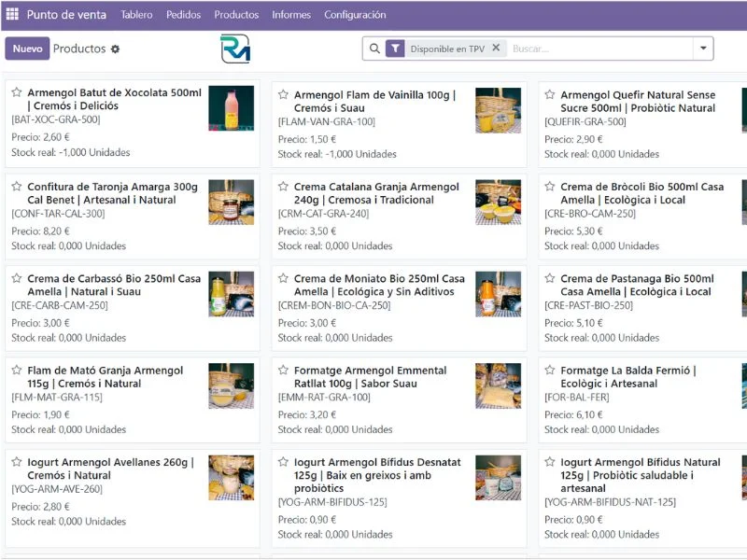Go to Tablero in top menu
Image resolution: width=747 pixels, height=560 pixels.
coord(136,15)
